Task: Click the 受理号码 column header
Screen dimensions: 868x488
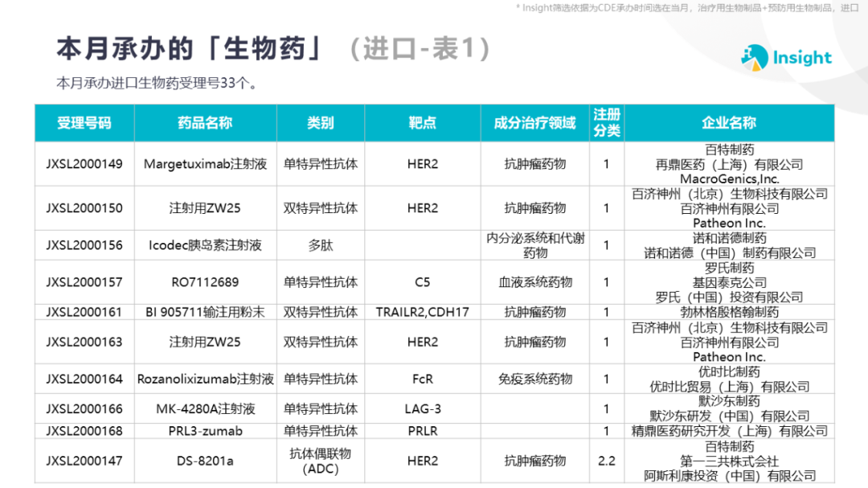Action: point(84,123)
